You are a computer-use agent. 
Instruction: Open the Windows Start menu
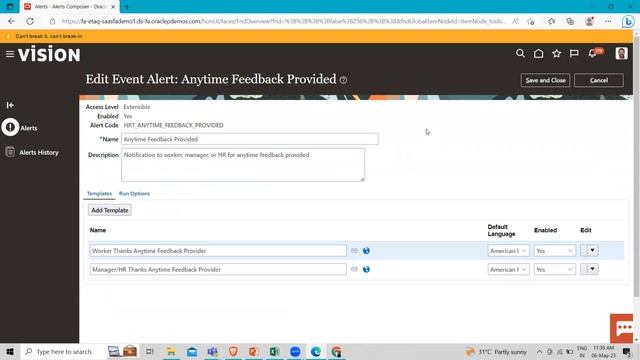coord(10,351)
